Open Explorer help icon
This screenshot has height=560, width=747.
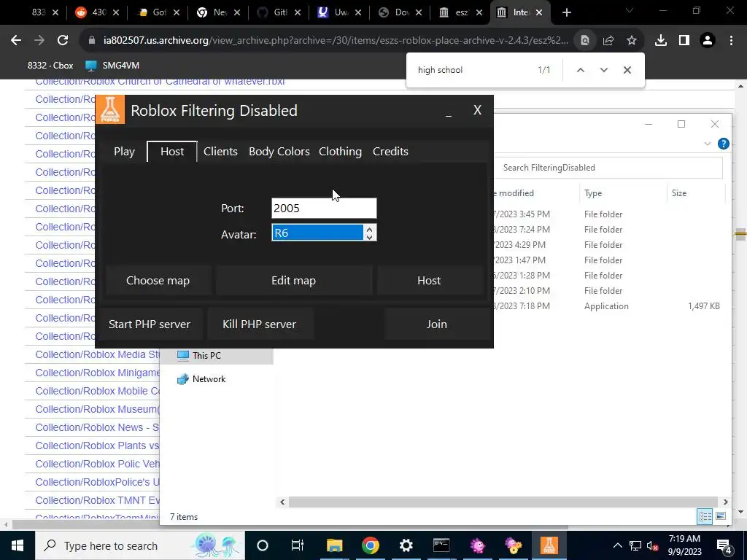coord(723,144)
